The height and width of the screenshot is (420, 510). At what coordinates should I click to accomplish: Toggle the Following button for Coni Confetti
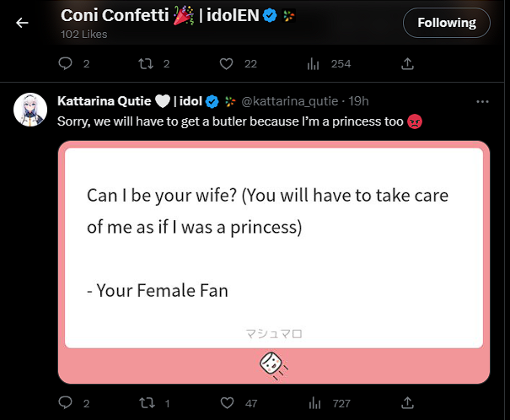(x=447, y=23)
